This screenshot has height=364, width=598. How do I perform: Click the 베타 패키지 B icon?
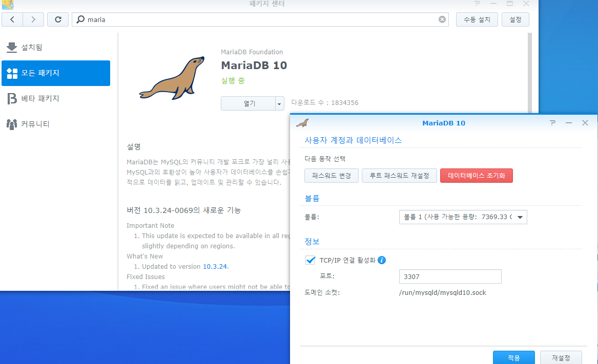pyautogui.click(x=12, y=98)
